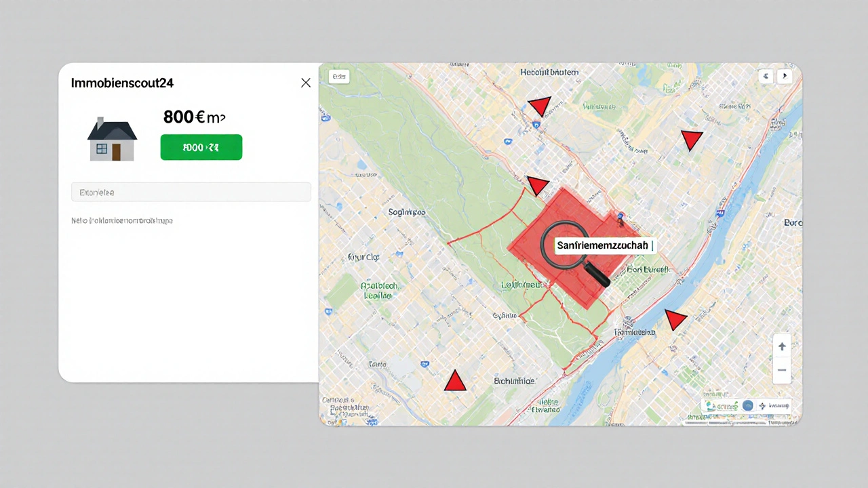This screenshot has height=488, width=868.
Task: Select the red marker in the upper-right map corner
Action: [x=692, y=140]
